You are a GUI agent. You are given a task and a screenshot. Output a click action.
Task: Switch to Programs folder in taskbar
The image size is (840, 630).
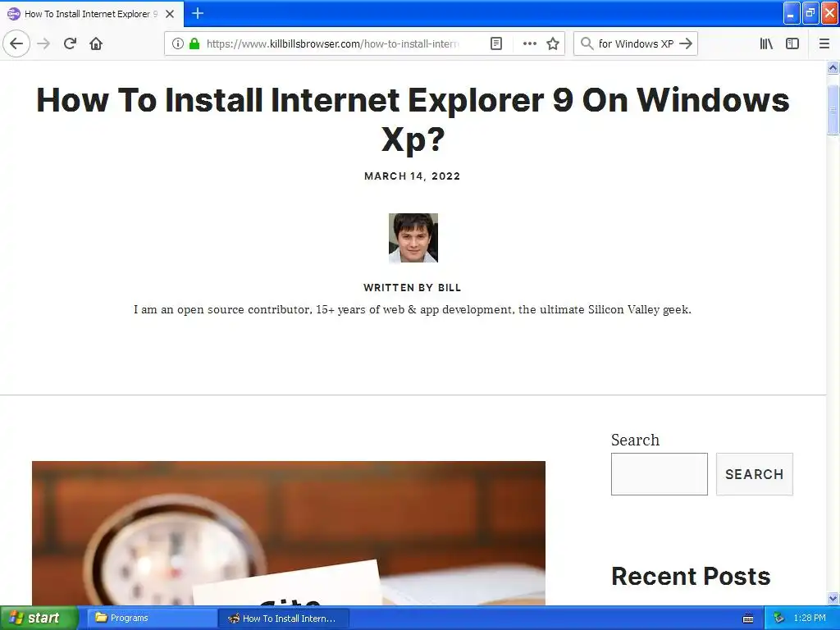tap(152, 619)
